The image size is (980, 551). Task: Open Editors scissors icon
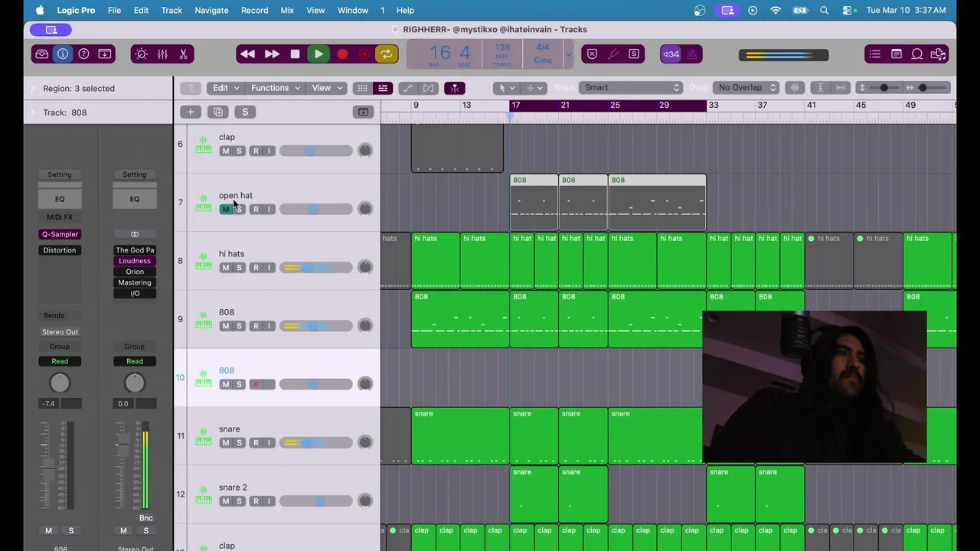click(x=183, y=54)
